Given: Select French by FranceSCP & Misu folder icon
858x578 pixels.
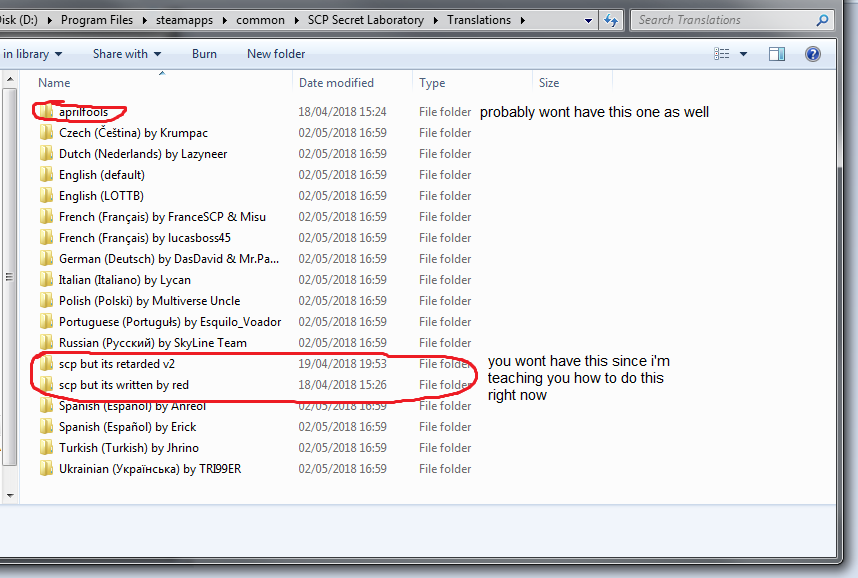Looking at the screenshot, I should coord(46,216).
